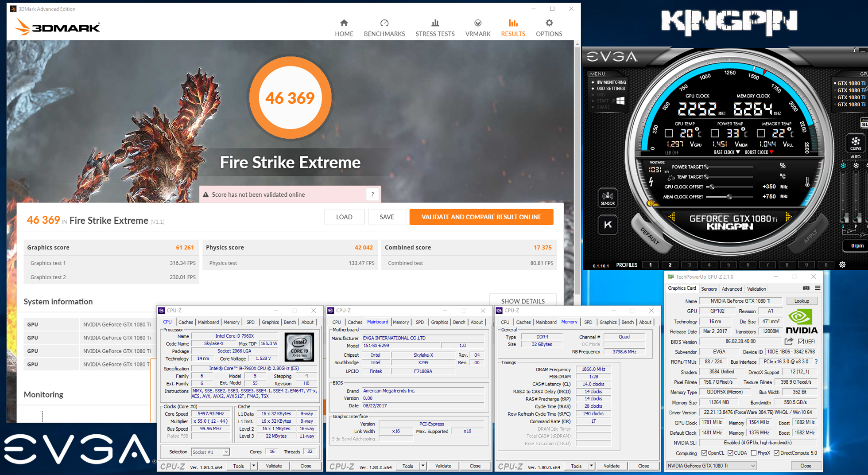Toggle the Memory Temp checkbox in Precision

tap(761, 133)
